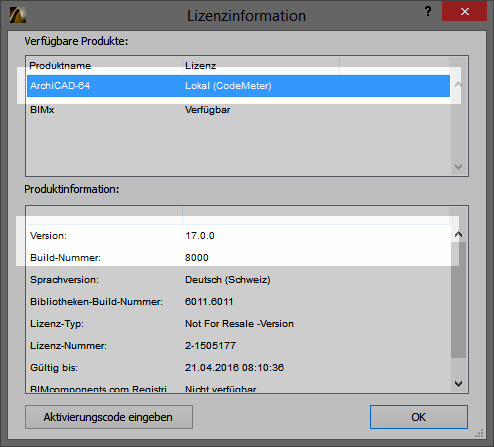Click the product info scroll down arrow
Screen dimensions: 494x447
[x=458, y=383]
